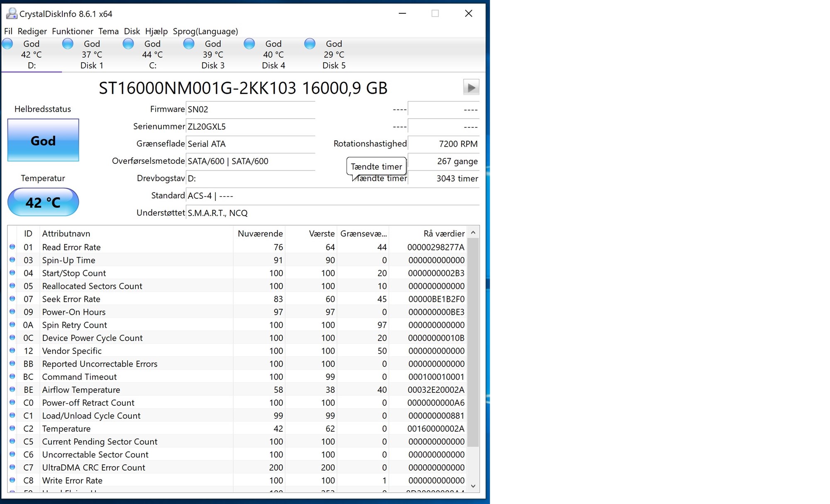Select the Disk 4 tab
The image size is (830, 504).
[x=273, y=54]
